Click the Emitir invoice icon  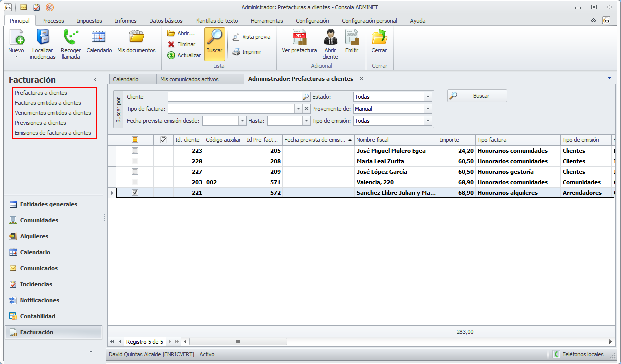coord(352,37)
